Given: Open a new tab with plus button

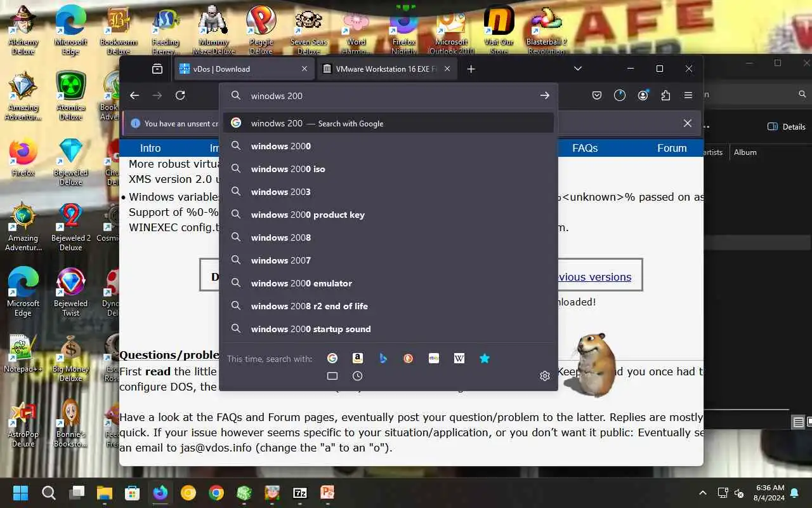Looking at the screenshot, I should pyautogui.click(x=471, y=69).
